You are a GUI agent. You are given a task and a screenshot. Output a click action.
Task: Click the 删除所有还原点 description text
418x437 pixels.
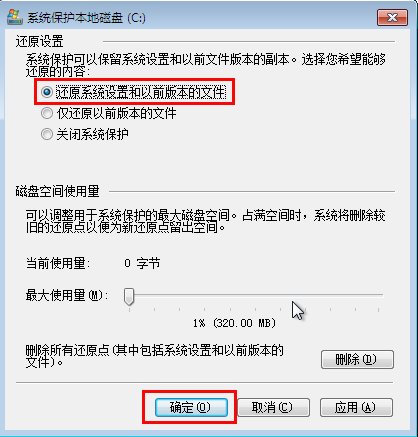(154, 356)
